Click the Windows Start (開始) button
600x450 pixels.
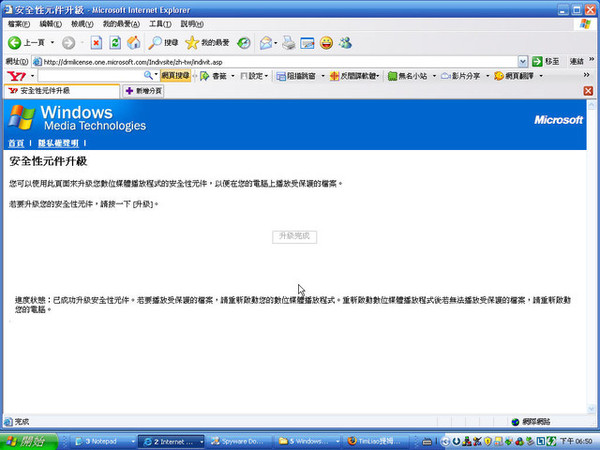[x=29, y=441]
